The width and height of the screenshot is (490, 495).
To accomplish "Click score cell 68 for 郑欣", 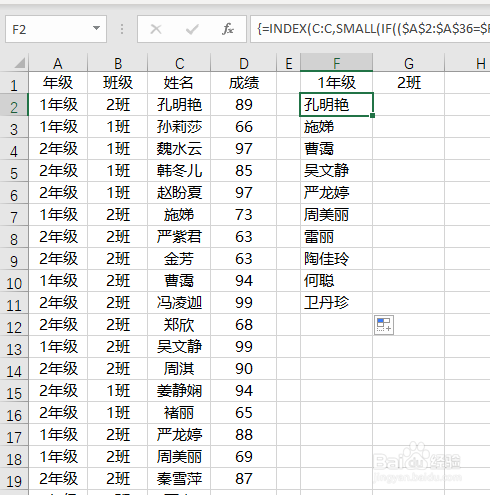I will click(x=244, y=325).
